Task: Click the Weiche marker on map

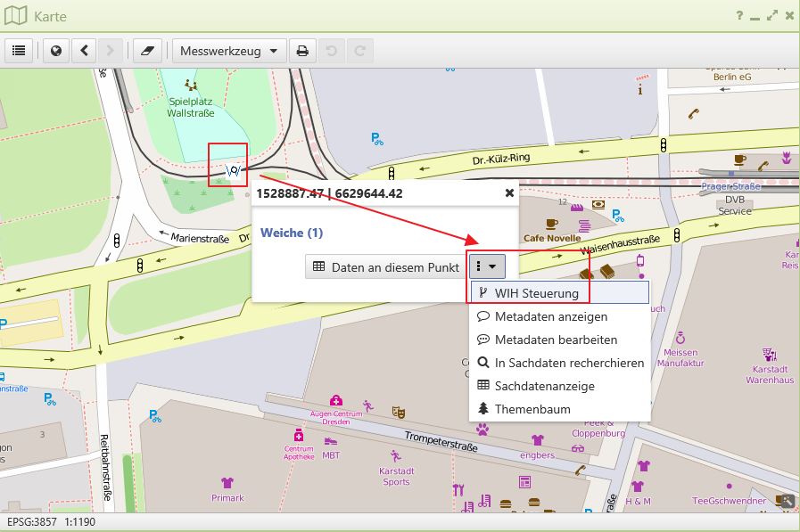Action: (234, 168)
